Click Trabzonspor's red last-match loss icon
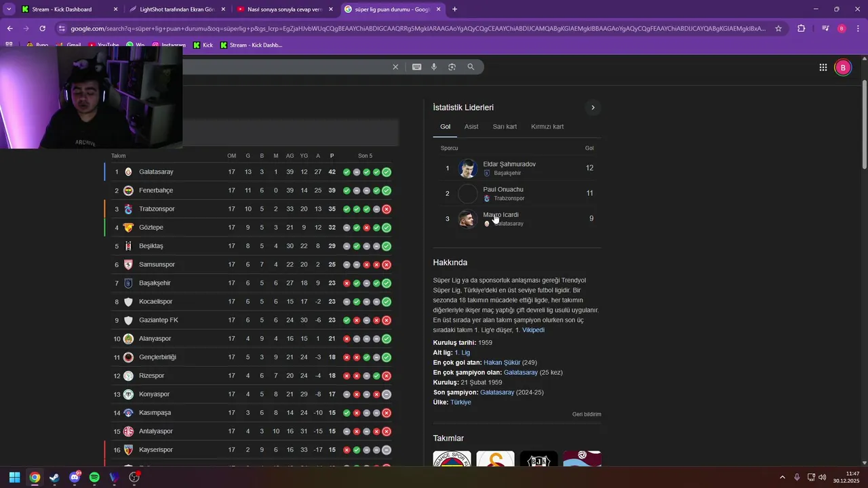This screenshot has width=868, height=488. pos(387,209)
